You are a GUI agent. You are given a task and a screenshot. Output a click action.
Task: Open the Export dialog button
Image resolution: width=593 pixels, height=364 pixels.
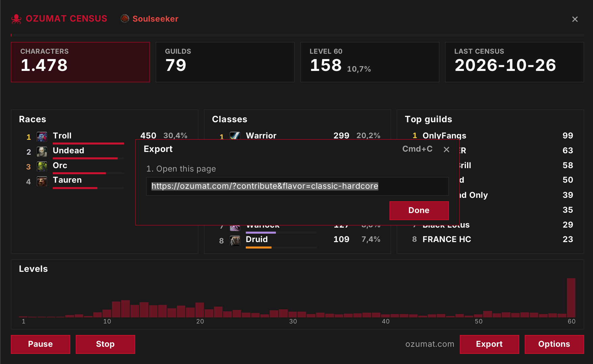[490, 344]
